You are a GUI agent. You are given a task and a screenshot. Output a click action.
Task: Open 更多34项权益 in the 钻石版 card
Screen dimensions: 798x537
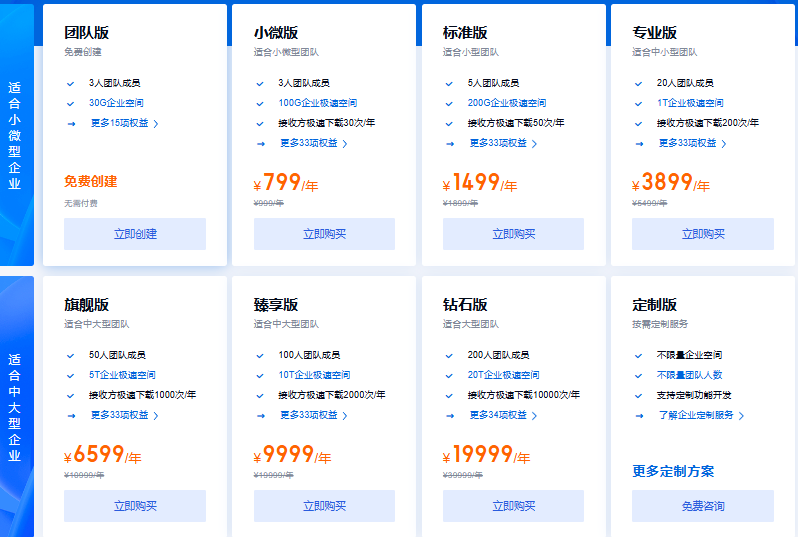(x=498, y=415)
